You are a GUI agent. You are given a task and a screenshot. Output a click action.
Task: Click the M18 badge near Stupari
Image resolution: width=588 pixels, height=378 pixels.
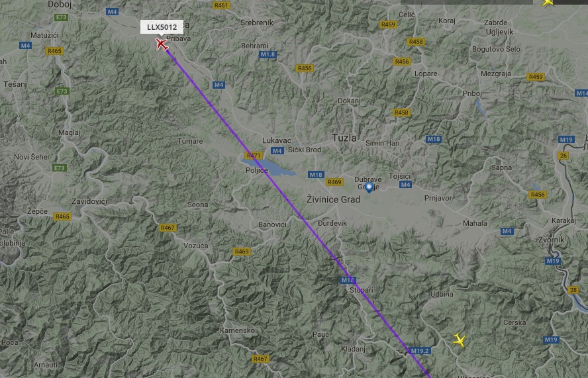(348, 280)
